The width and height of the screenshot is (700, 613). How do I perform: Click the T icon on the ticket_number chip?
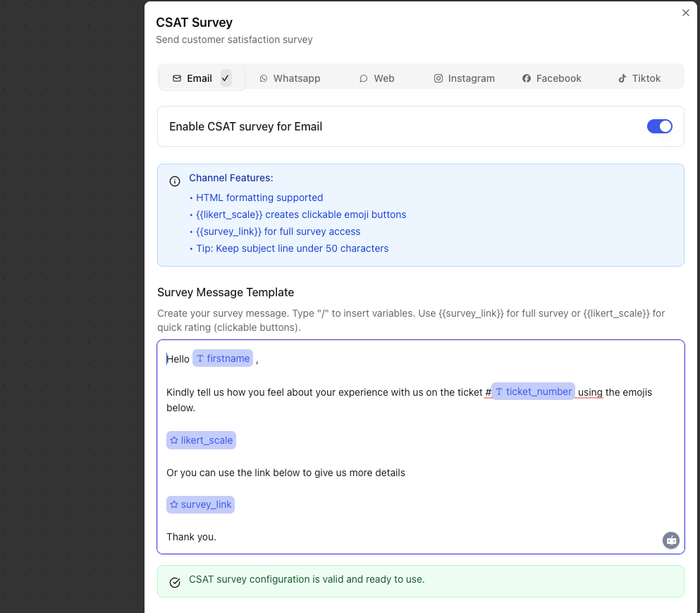[x=500, y=392]
